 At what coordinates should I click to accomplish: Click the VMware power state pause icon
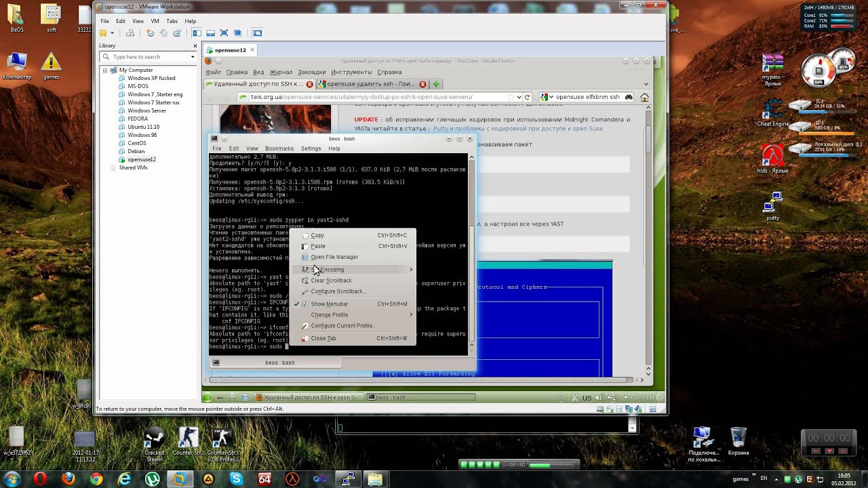coord(103,33)
